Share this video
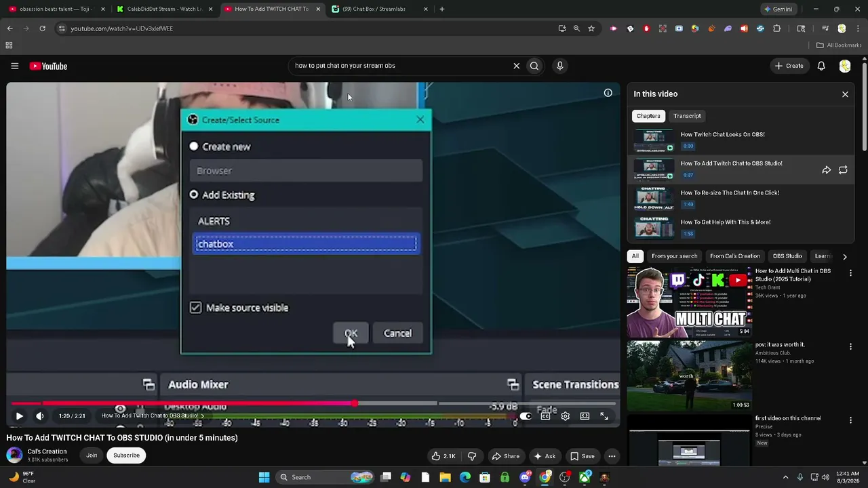Image resolution: width=868 pixels, height=488 pixels. (506, 456)
